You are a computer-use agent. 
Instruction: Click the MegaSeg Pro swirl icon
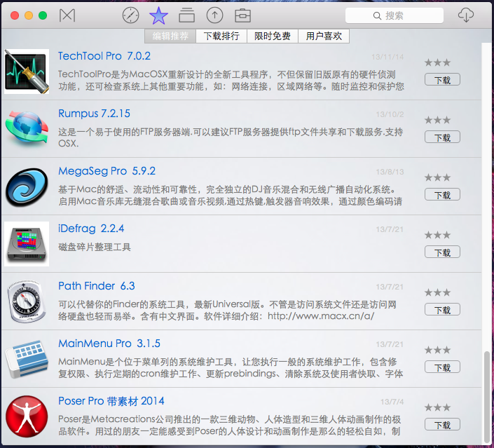tap(27, 186)
